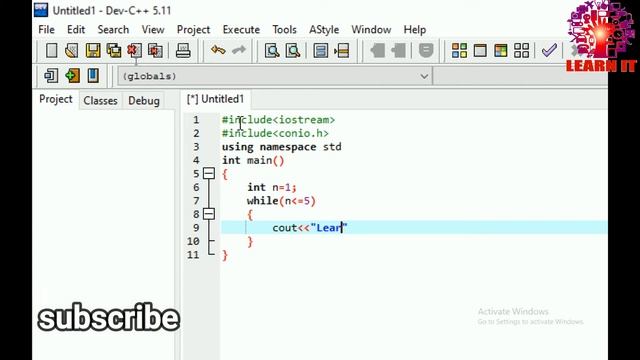Click the 'int n=1;' code line
640x360 pixels.
pos(272,187)
